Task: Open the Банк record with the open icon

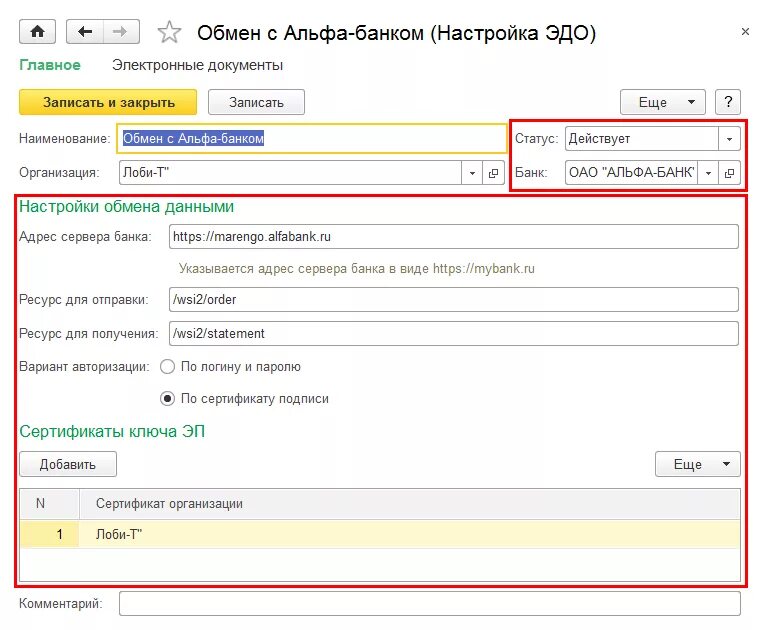Action: [x=729, y=173]
